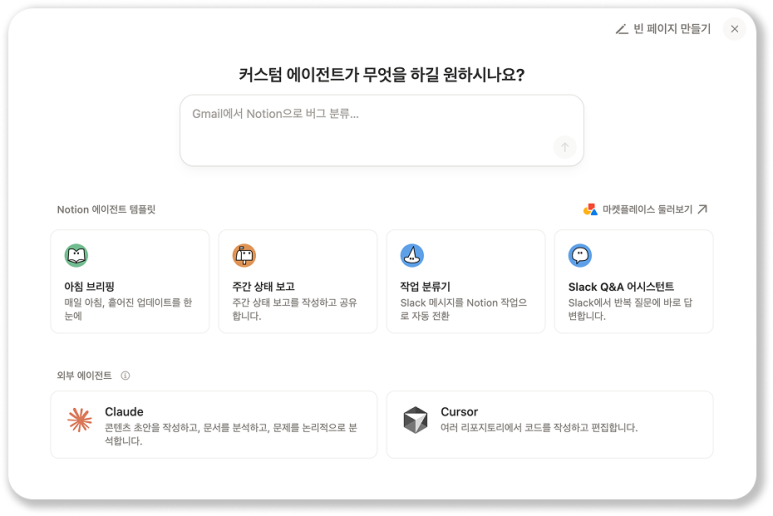The image size is (773, 516).
Task: Click the arrow icon after 마켓플레이스 둘러보기
Action: pos(703,209)
